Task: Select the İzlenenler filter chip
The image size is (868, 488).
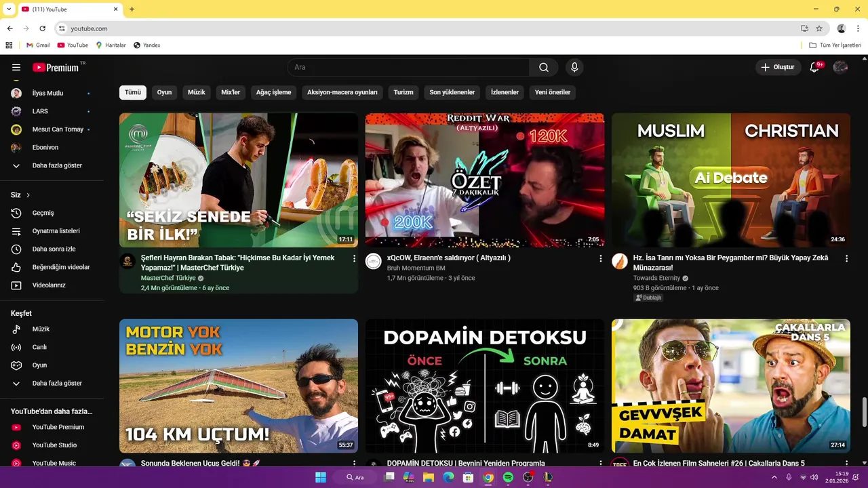Action: (505, 92)
